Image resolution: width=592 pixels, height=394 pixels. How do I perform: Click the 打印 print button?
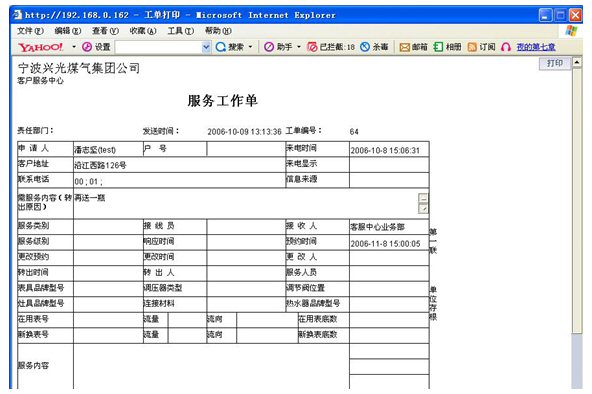[x=555, y=63]
